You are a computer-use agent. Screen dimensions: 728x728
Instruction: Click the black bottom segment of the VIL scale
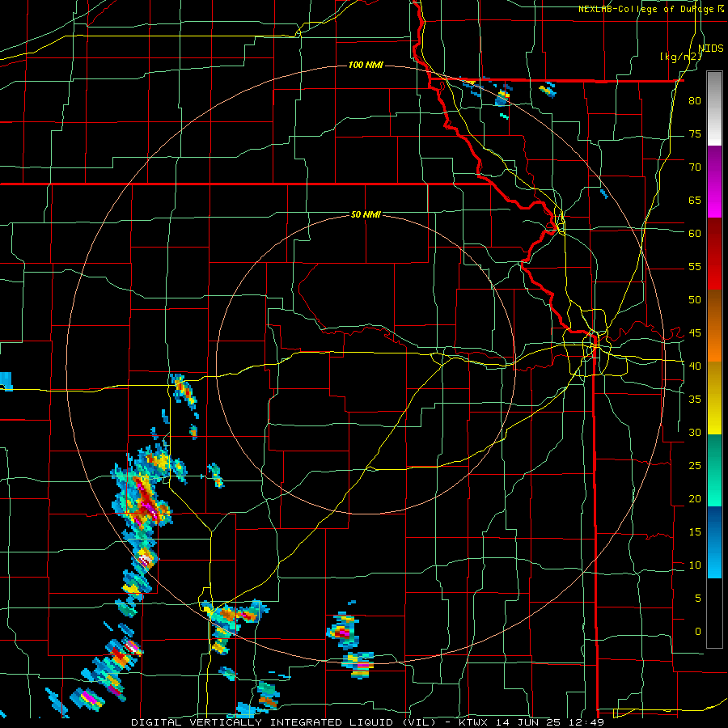(x=714, y=613)
